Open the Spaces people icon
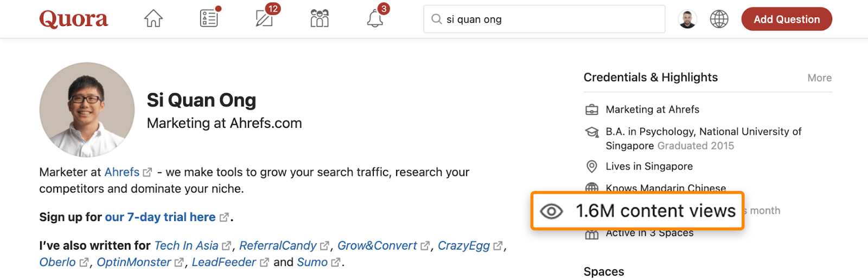Viewport: 868px width, 280px height. pos(320,19)
